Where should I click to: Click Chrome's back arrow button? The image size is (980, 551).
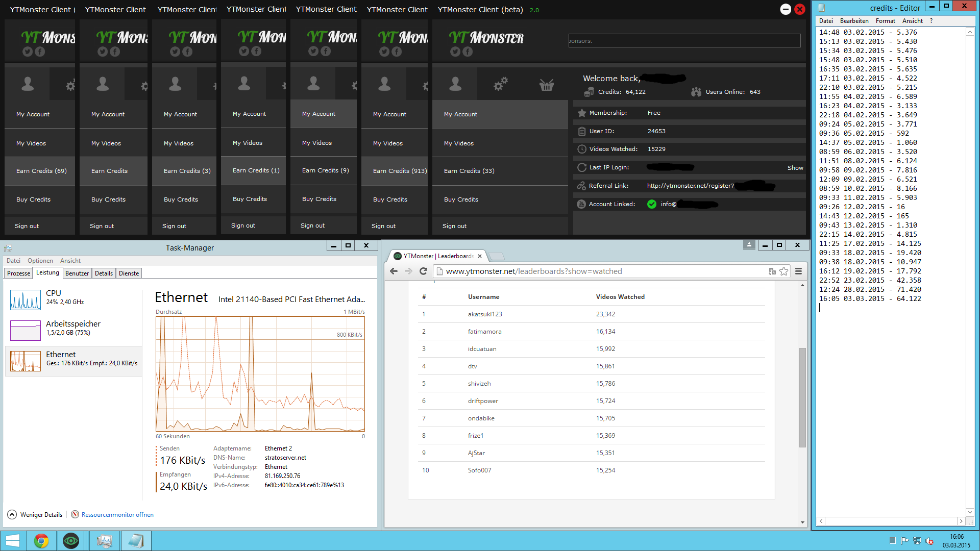pyautogui.click(x=394, y=271)
